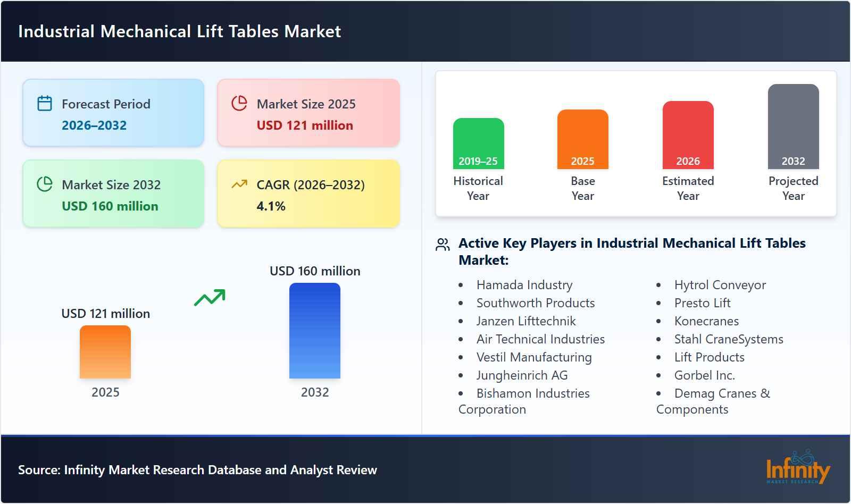Click the Base Year orange bar
Image resolution: width=851 pixels, height=504 pixels.
pos(582,138)
